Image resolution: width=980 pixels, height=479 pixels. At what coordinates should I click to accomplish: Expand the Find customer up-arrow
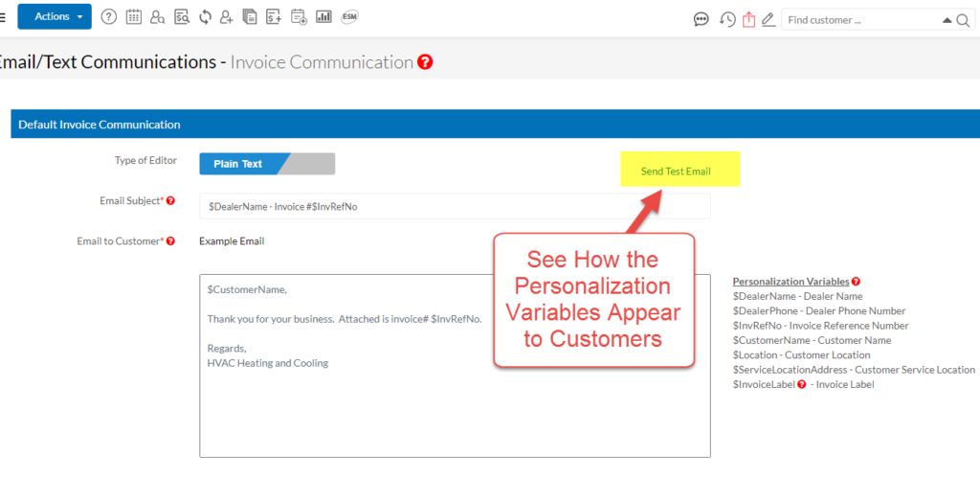pos(947,21)
